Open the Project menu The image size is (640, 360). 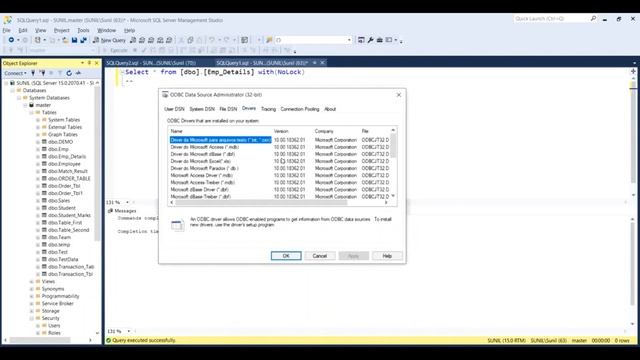coord(62,30)
